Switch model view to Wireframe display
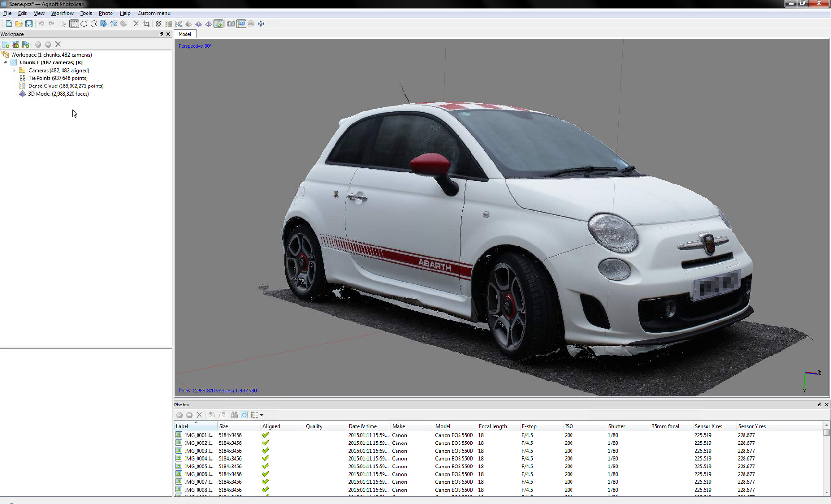This screenshot has width=831, height=504. [209, 24]
